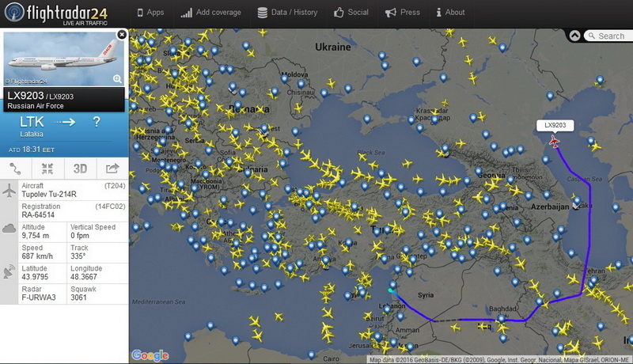633x364 pixels.
Task: Click the unknown destination question mark
Action: coord(96,122)
